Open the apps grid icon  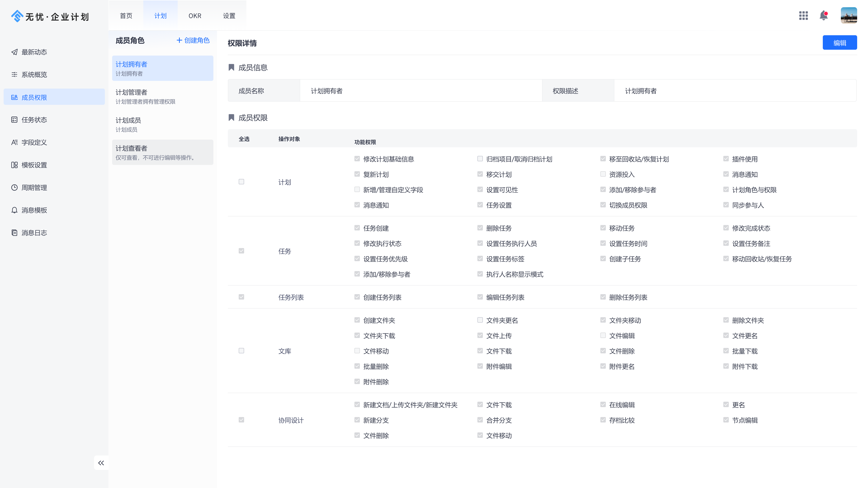click(803, 16)
